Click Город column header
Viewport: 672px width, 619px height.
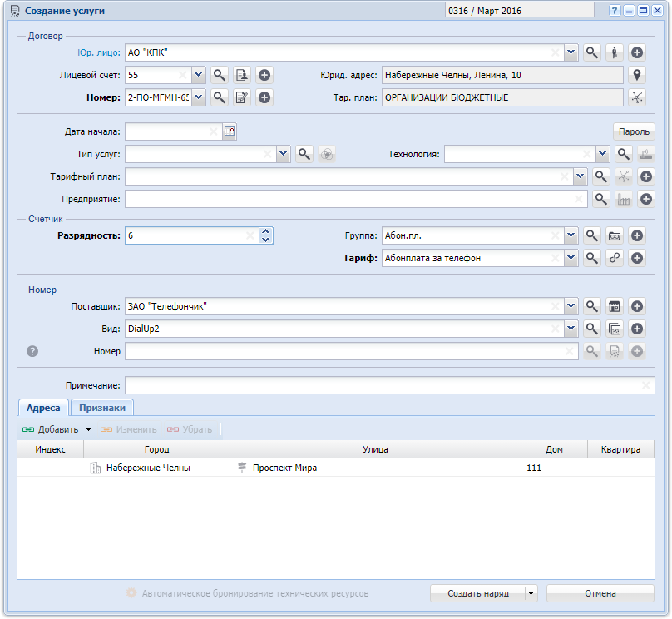157,449
